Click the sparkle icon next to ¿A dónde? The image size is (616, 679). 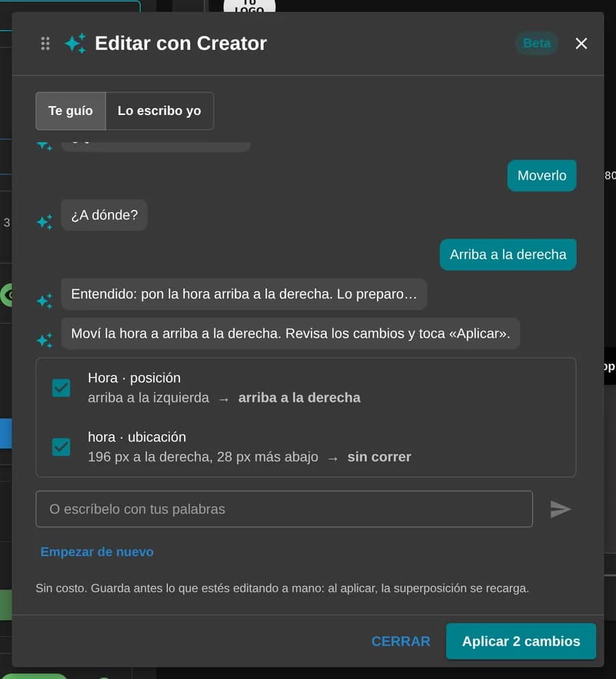click(44, 222)
